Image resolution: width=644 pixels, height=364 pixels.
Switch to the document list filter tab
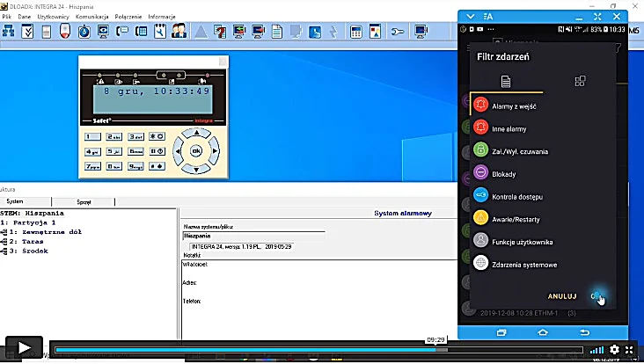point(506,81)
